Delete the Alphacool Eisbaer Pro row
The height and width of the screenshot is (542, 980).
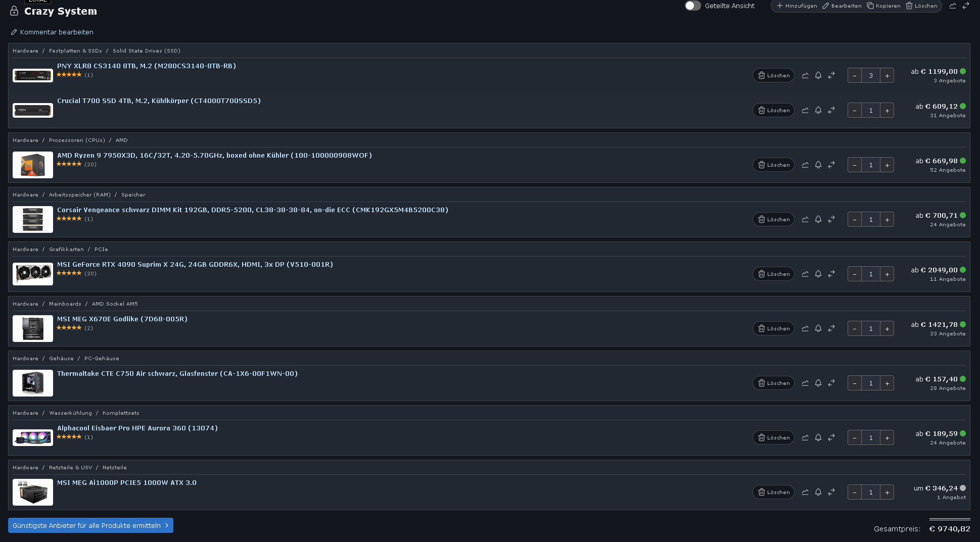(x=773, y=437)
